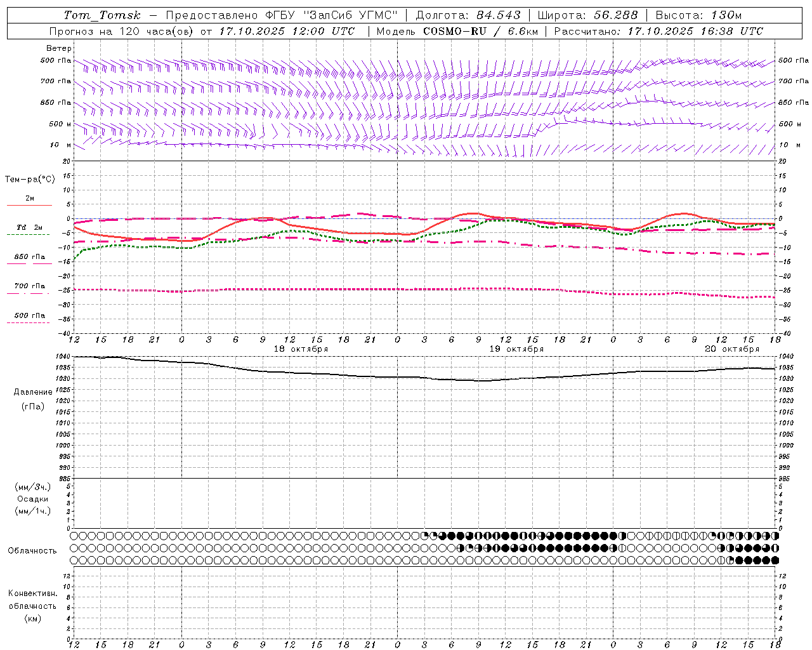812x650 pixels.
Task: Click the Конвективн. label
Action: point(32,594)
